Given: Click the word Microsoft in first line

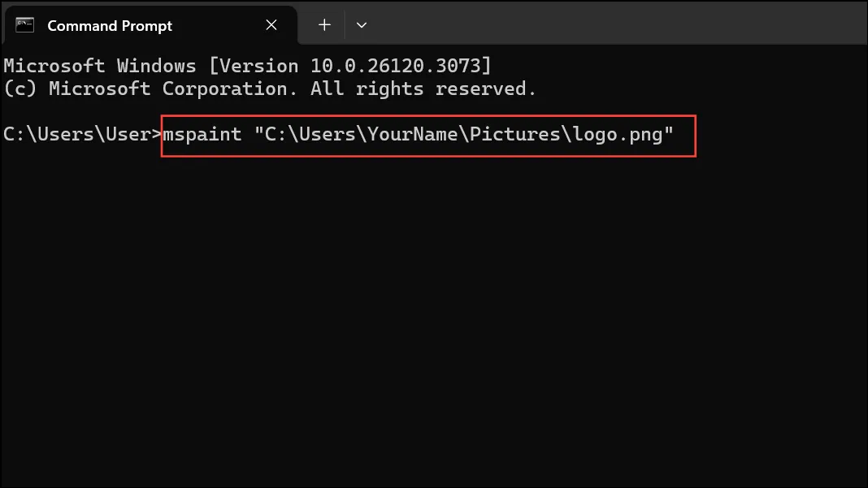Looking at the screenshot, I should click(54, 66).
